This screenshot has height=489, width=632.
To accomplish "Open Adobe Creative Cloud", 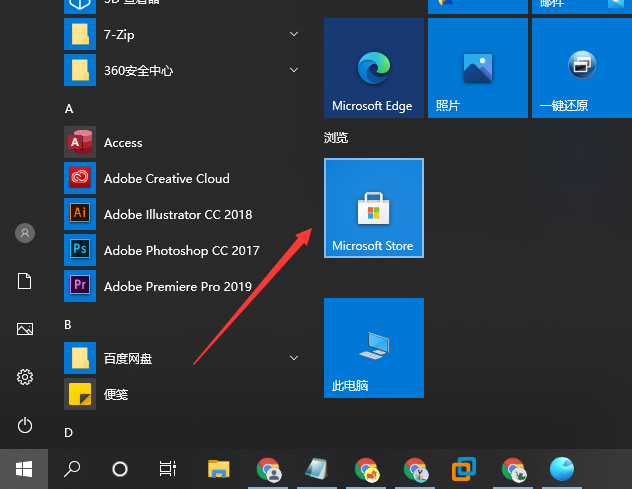I will pos(166,179).
